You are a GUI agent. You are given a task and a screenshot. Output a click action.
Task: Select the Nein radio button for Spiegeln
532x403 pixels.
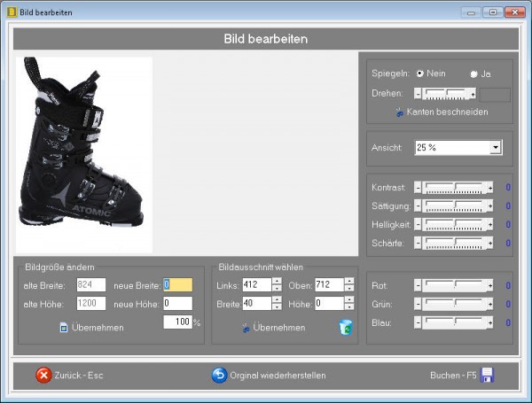click(420, 74)
